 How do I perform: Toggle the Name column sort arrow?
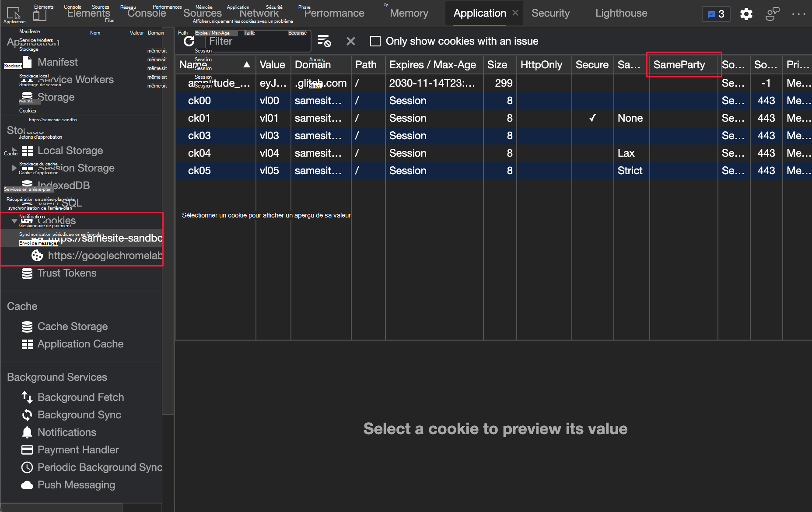pos(247,65)
